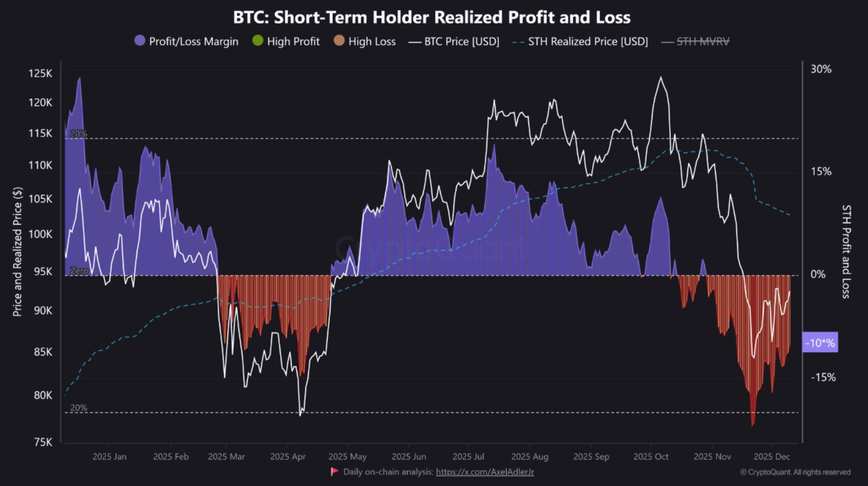Image resolution: width=868 pixels, height=486 pixels.
Task: Toggle the High Profit series label
Action: (x=293, y=41)
